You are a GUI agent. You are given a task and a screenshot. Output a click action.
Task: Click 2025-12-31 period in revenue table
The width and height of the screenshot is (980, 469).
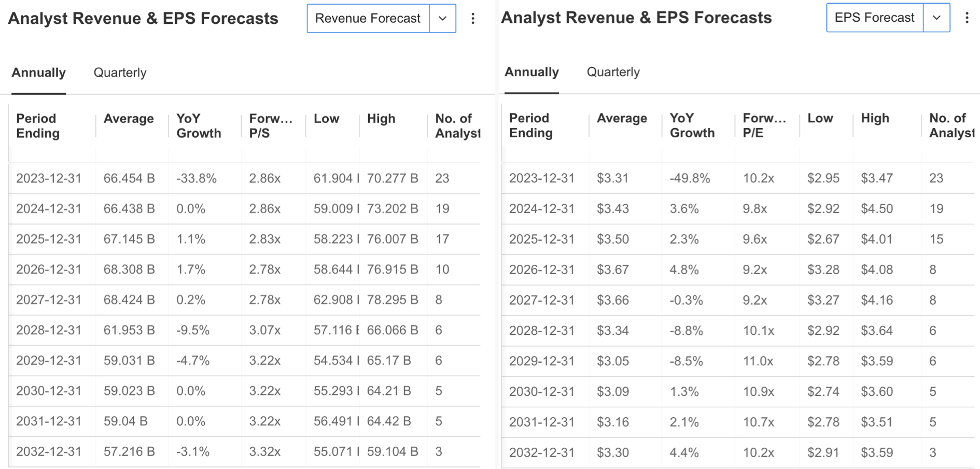49,239
